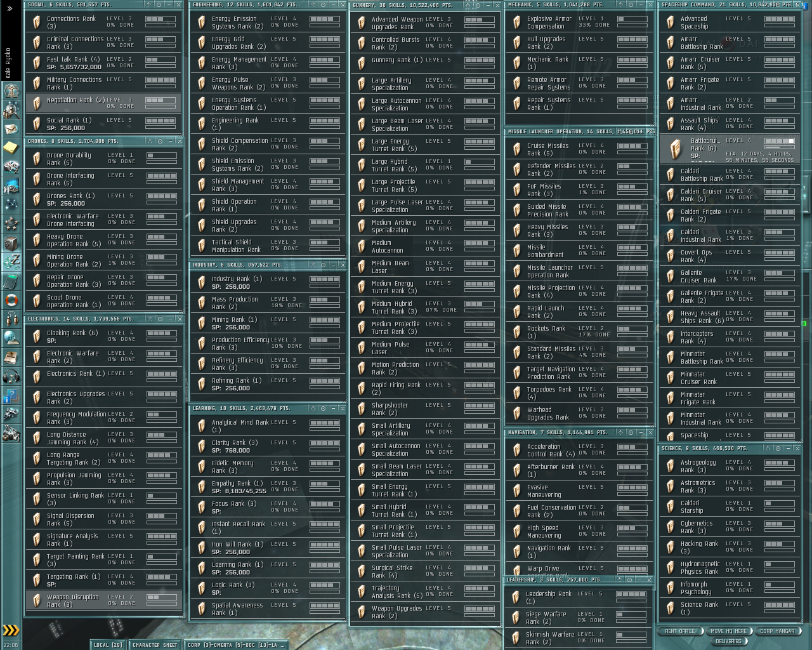The image size is (812, 650).
Task: Switch to the LOCAL [29] chat tab
Action: coord(108,645)
